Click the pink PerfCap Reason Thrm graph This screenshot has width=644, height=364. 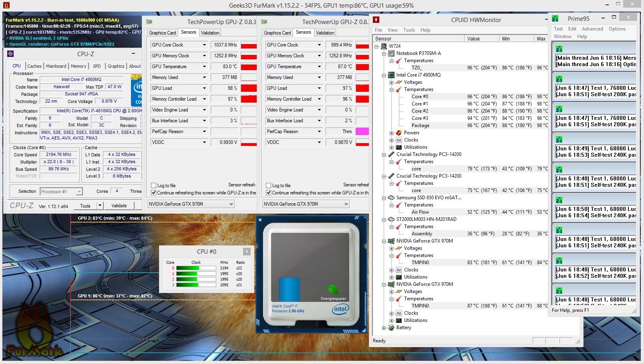(x=362, y=131)
